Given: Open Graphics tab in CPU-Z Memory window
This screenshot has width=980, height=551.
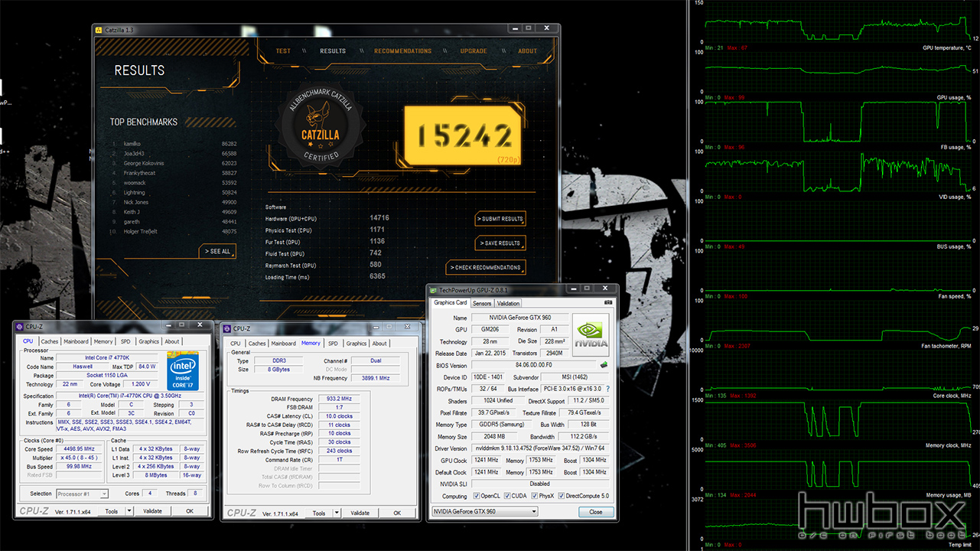Looking at the screenshot, I should pyautogui.click(x=356, y=344).
